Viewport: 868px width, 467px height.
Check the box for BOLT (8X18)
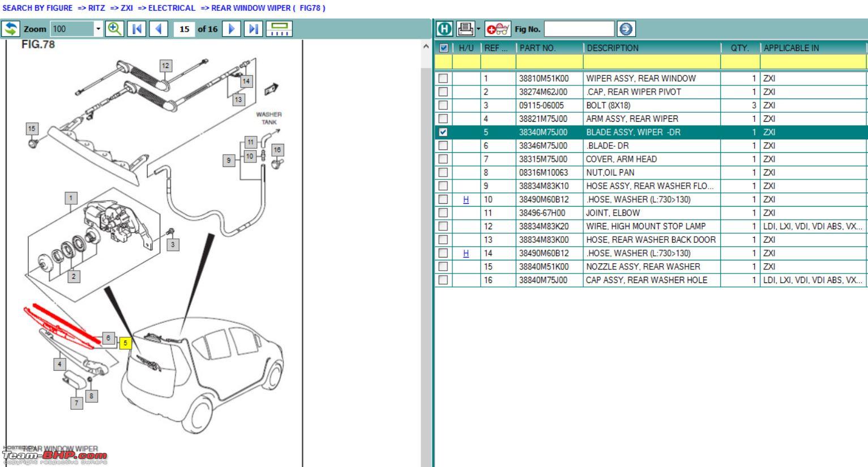443,105
